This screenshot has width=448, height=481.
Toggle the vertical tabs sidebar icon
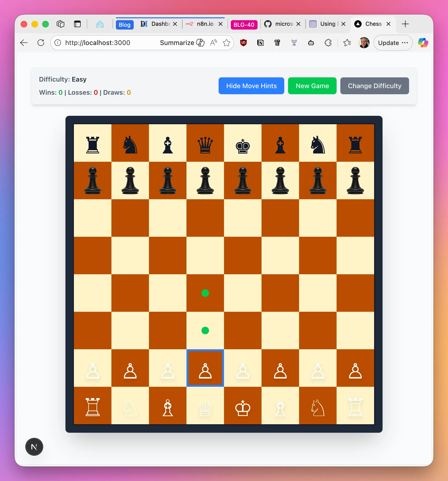(x=77, y=24)
